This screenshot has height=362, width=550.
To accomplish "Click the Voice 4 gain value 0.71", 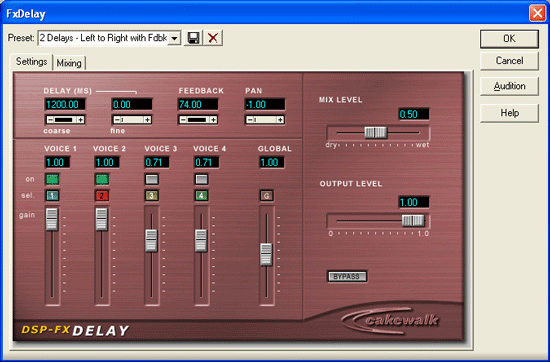I will point(207,162).
